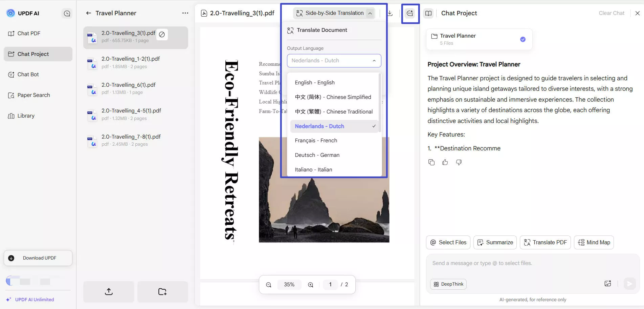
Task: Click the cancel icon on 2.0-Travelling_3(1).pdf
Action: tap(162, 34)
